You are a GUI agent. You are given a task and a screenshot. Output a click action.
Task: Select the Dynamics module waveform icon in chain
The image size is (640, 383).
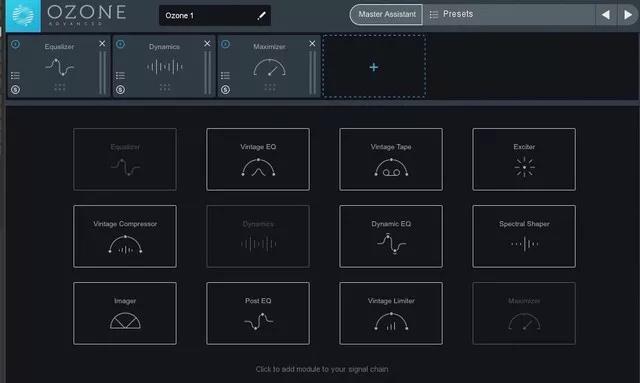(164, 67)
